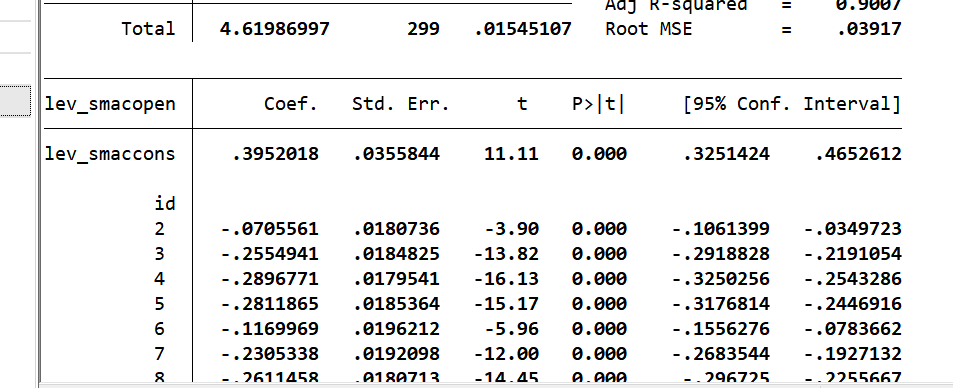
Task: Select the total mean square .01545107
Action: tap(523, 29)
